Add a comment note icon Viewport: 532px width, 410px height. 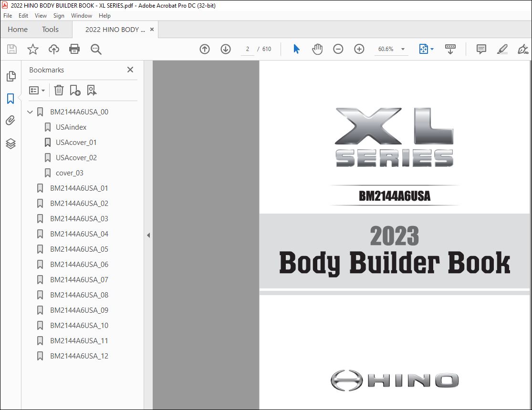tap(481, 49)
